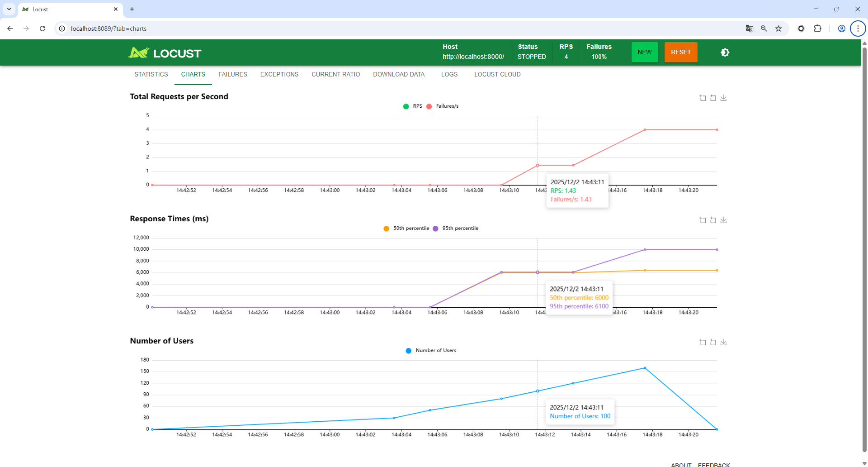Switch to the STATISTICS tab
868x467 pixels.
(x=151, y=74)
